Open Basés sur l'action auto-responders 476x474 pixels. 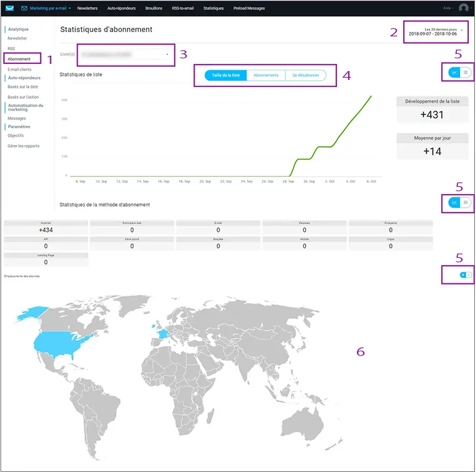coord(23,97)
